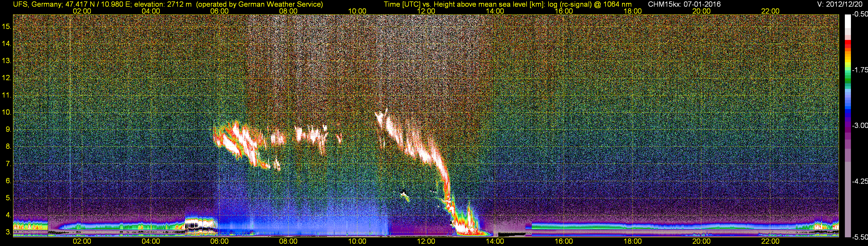This screenshot has height=246, width=868.
Task: Click the "12:00" label on bottom time axis
Action: click(426, 241)
